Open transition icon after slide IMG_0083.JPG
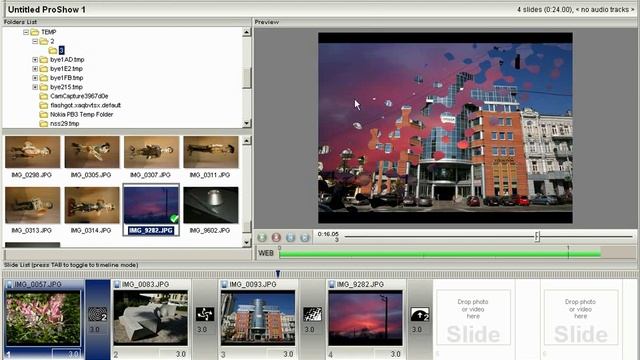Viewport: 640px width, 360px height. 205,314
